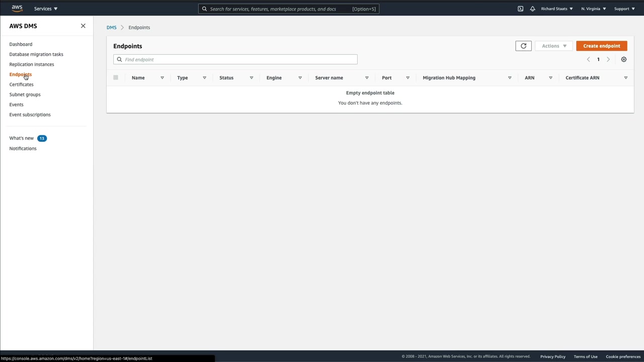The width and height of the screenshot is (644, 362).
Task: Sort by Certificate ARN column arrow
Action: (x=626, y=78)
